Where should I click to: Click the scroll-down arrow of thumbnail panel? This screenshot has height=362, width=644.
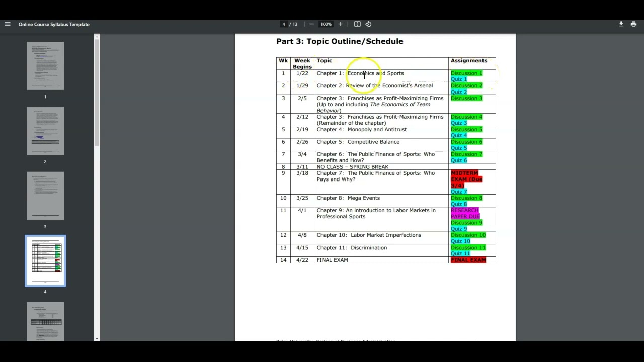(97, 339)
